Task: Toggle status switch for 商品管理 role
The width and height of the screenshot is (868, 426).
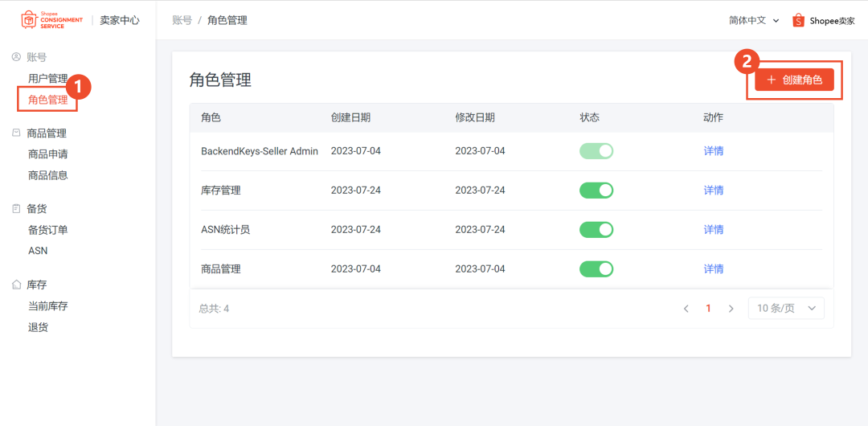Action: click(596, 269)
